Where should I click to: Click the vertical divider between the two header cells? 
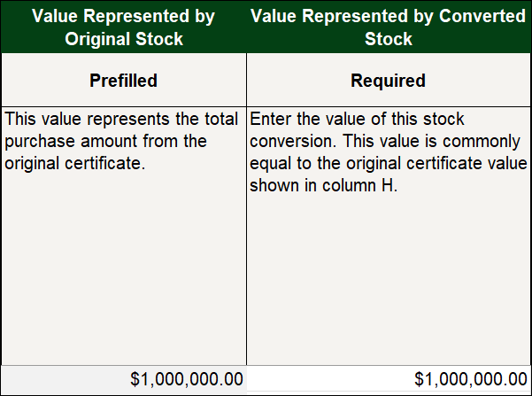[246, 27]
